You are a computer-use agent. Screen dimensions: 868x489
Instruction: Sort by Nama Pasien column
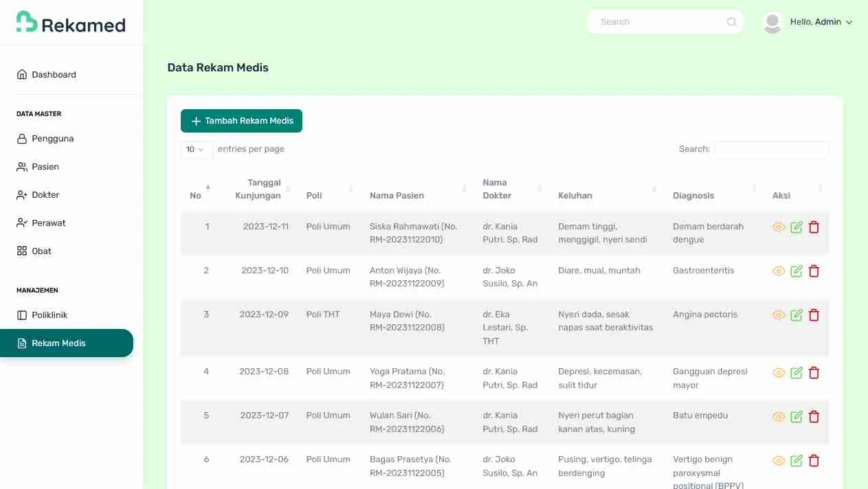coord(416,189)
